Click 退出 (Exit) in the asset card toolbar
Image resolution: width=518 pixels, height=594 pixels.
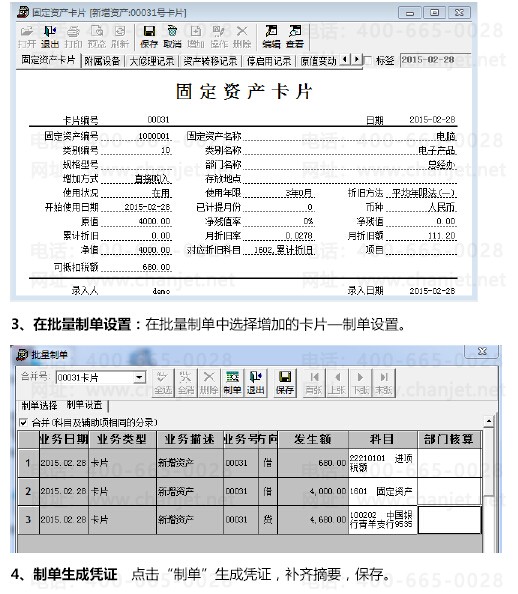pos(50,37)
